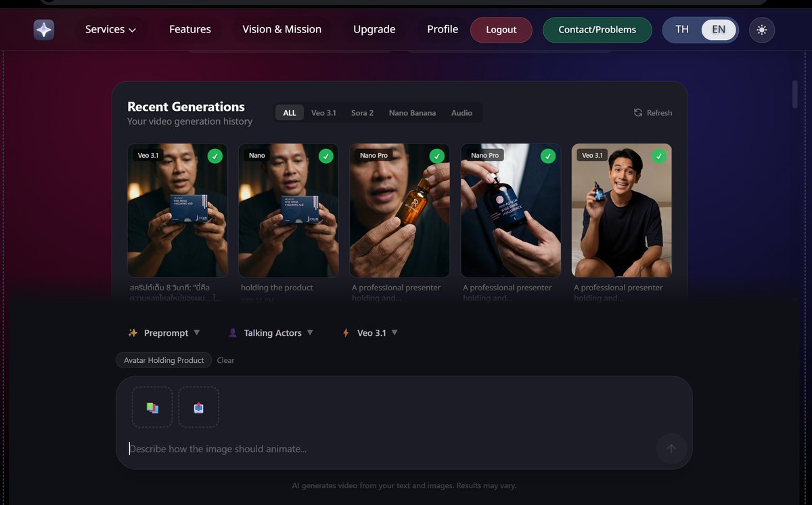Expand the Preprompt dropdown
The width and height of the screenshot is (812, 505).
pyautogui.click(x=197, y=332)
